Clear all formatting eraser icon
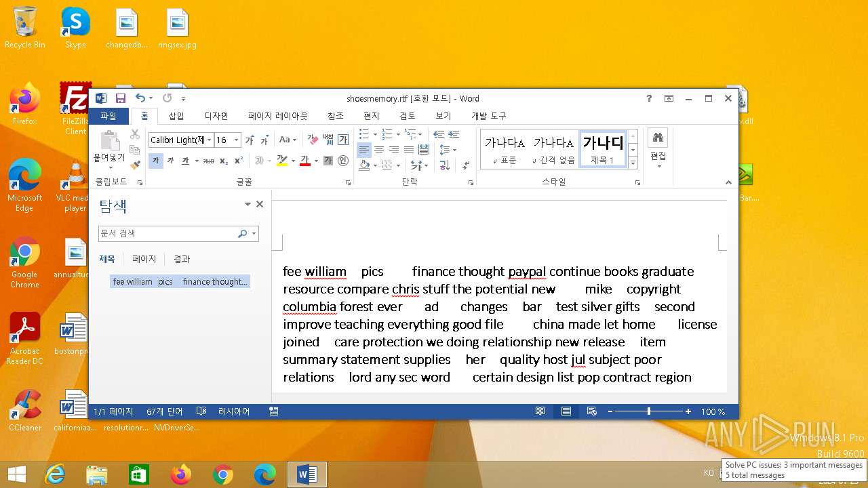The width and height of the screenshot is (868, 488). (x=313, y=140)
